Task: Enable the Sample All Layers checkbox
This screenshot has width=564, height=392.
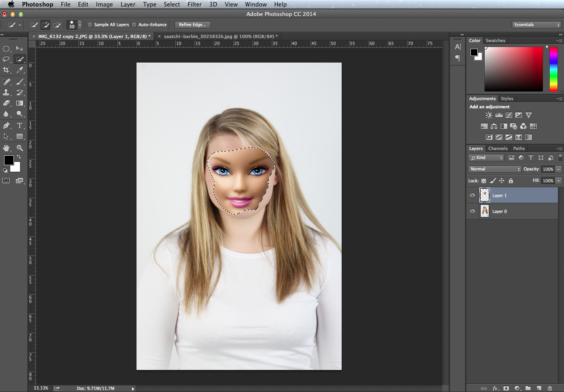Action: pyautogui.click(x=90, y=25)
